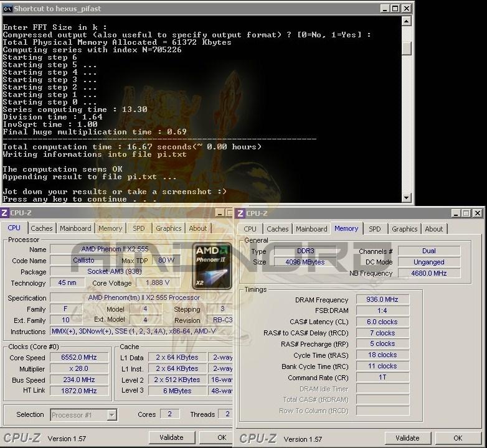Click the console window system icon

point(7,8)
